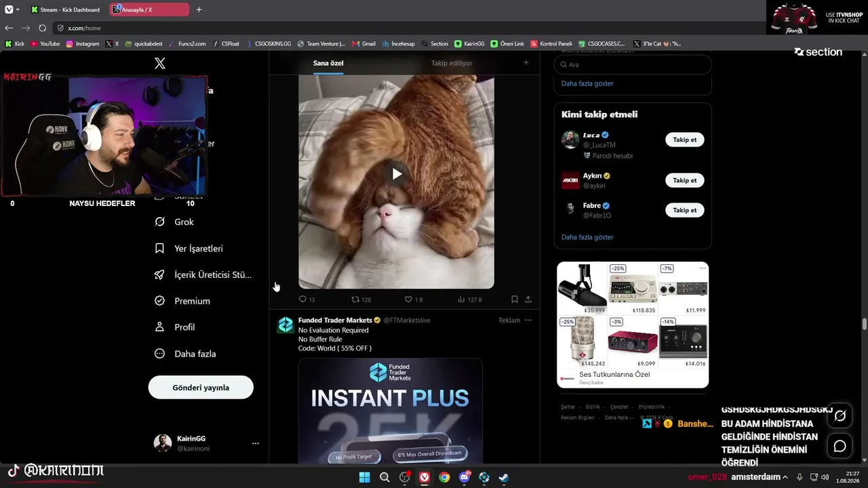Reply to the cat video post

pos(307,299)
